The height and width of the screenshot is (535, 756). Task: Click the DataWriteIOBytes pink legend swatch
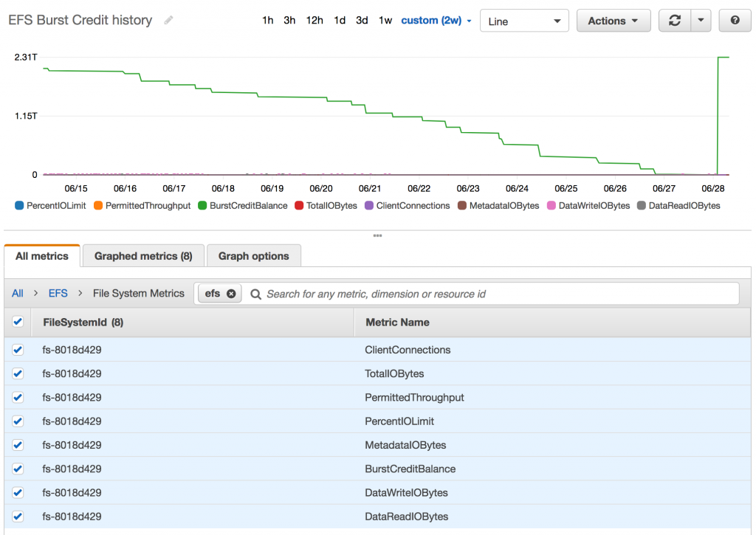click(x=551, y=206)
